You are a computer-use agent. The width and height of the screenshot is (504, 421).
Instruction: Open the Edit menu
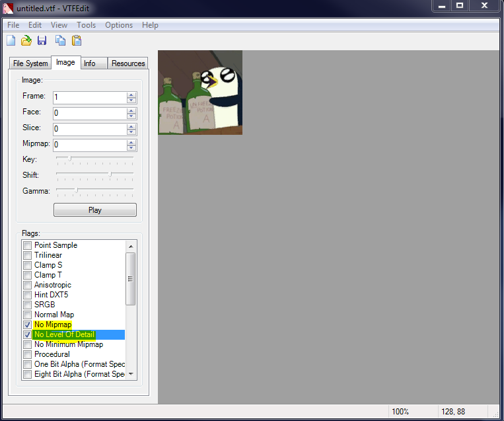(35, 25)
